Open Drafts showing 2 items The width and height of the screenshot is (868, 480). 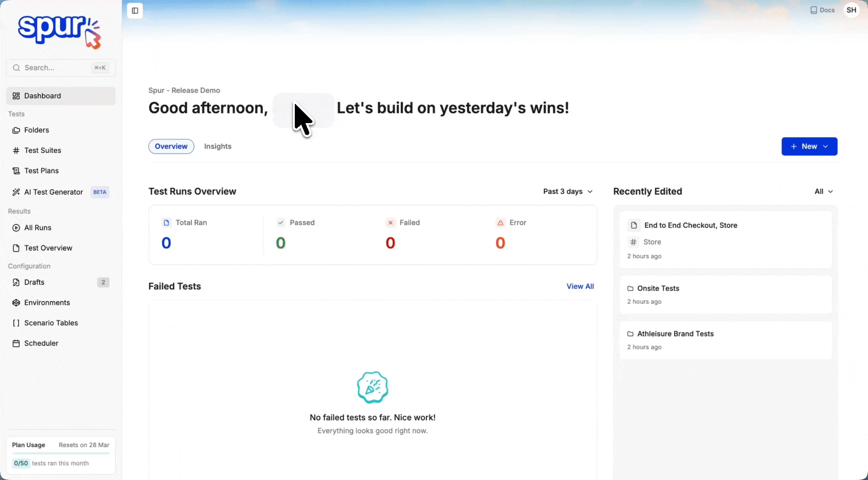[34, 282]
